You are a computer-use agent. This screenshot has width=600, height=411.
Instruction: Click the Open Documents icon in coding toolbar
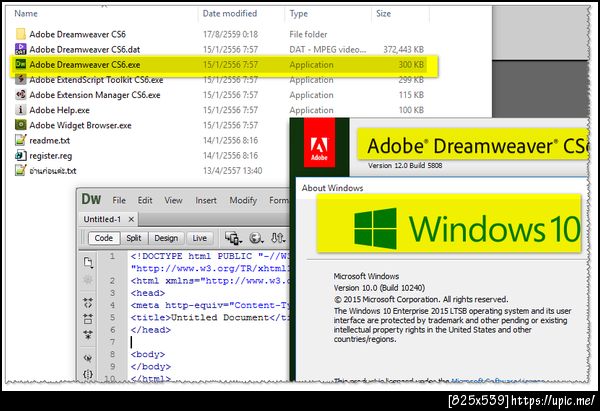[x=88, y=262]
